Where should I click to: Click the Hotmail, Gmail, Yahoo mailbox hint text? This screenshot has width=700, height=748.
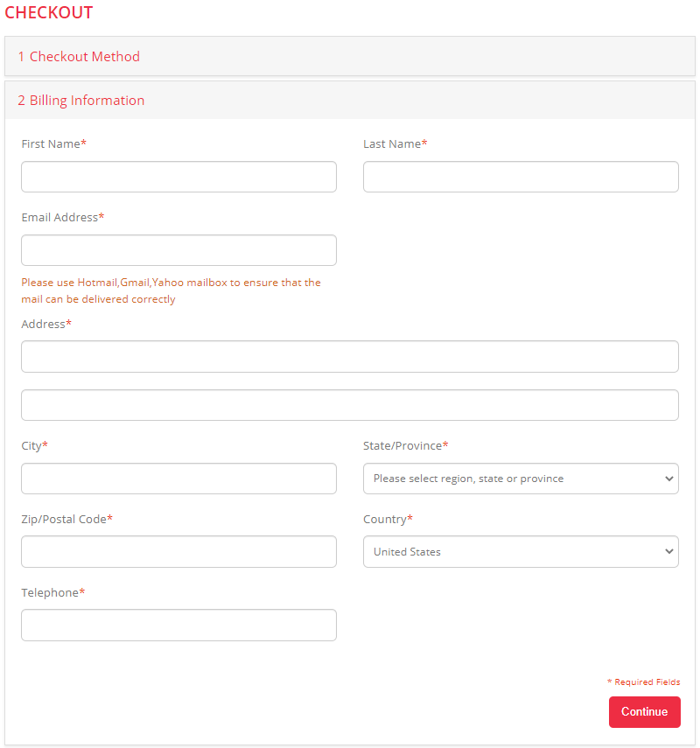coord(171,291)
